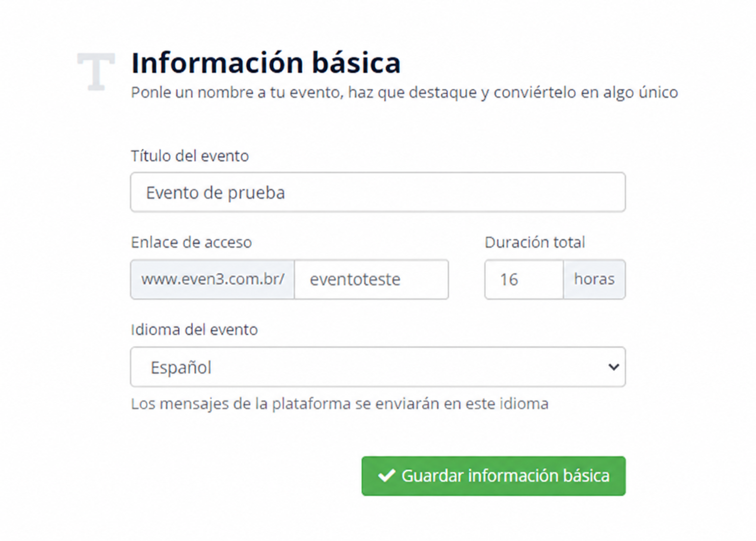Click the Título del evento label

[190, 156]
